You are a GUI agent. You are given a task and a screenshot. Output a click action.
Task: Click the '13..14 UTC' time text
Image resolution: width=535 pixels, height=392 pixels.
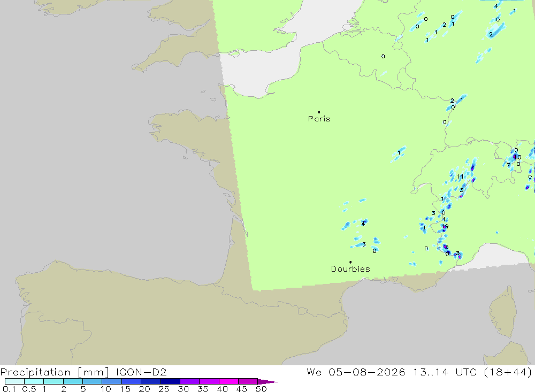click(445, 372)
